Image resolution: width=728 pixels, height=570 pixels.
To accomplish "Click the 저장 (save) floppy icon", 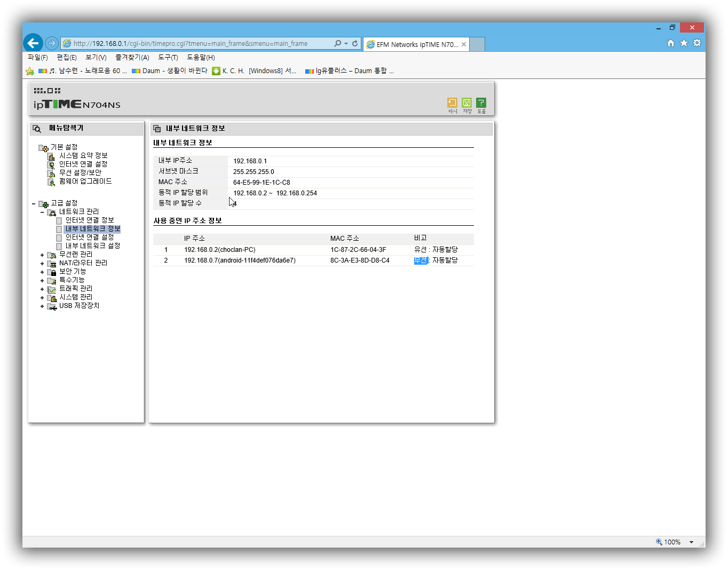I will point(467,102).
